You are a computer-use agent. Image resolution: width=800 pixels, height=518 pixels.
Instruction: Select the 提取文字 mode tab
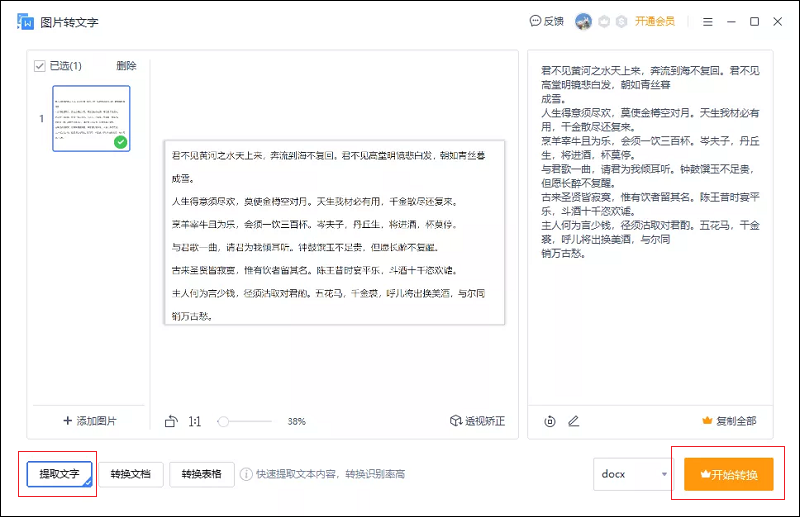[60, 474]
